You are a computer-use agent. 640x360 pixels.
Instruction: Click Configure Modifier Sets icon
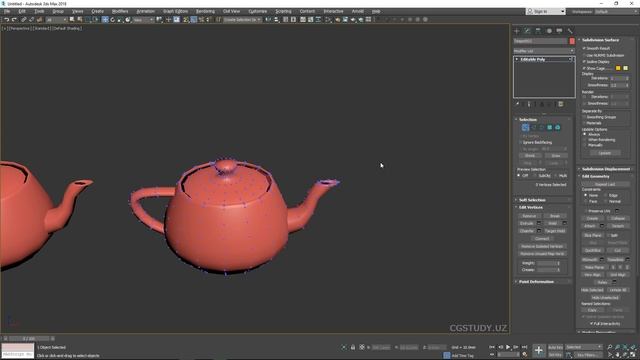point(560,104)
